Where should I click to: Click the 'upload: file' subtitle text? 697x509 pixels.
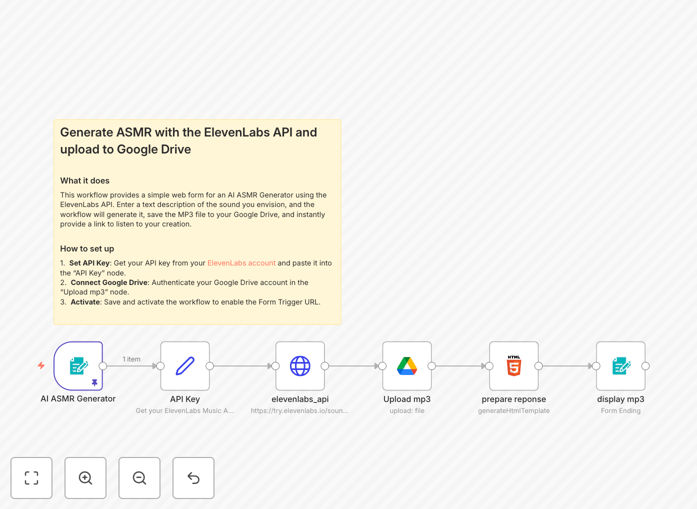click(407, 411)
